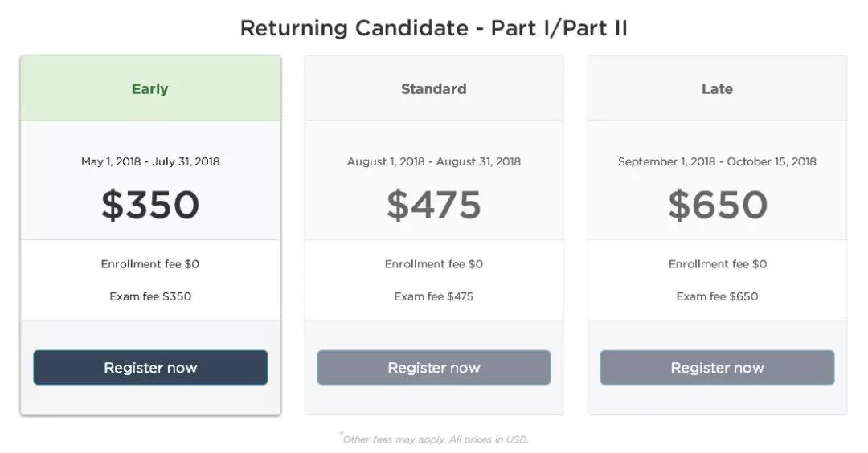
Task: Select the Late plan header
Action: 718,88
